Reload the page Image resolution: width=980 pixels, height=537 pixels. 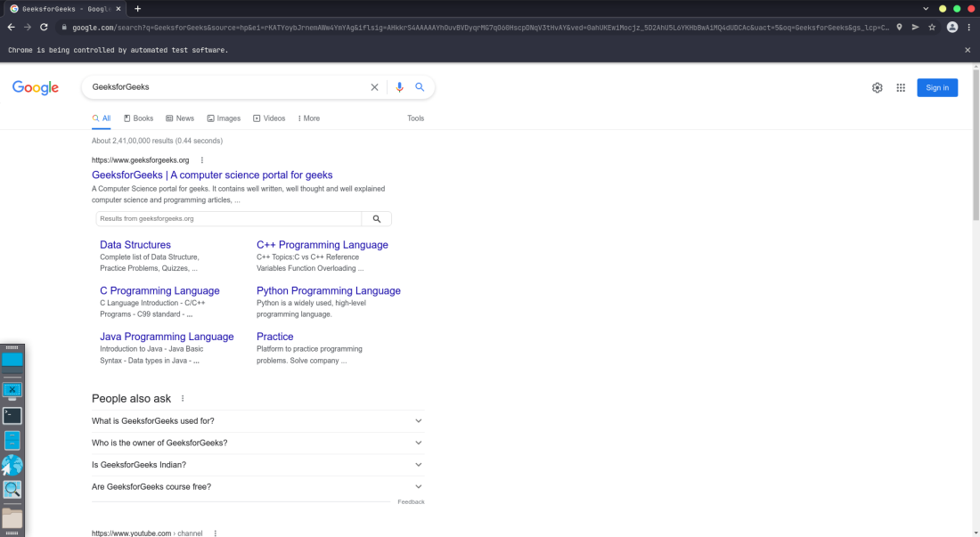tap(44, 28)
